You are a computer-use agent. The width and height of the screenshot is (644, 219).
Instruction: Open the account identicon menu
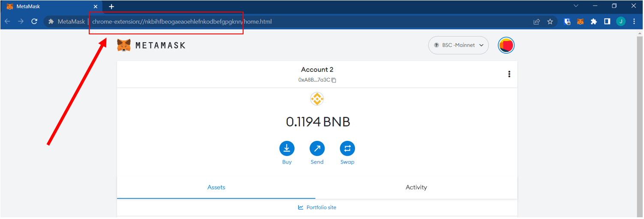(506, 45)
